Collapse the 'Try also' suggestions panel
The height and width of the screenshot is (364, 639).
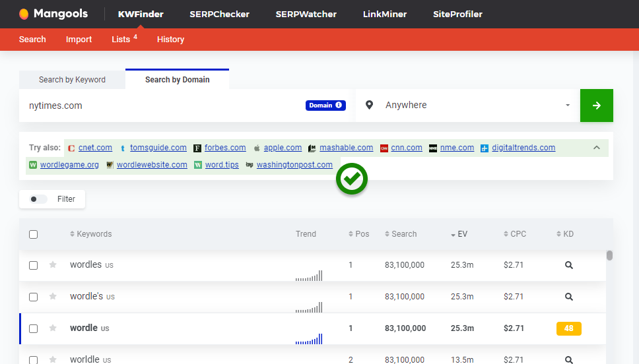(x=597, y=148)
